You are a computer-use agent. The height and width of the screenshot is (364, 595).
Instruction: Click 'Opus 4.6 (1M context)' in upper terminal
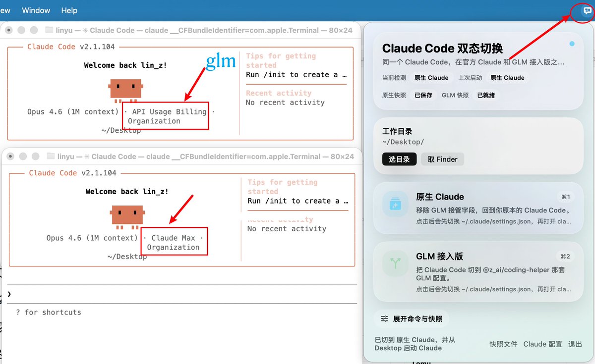tap(73, 112)
